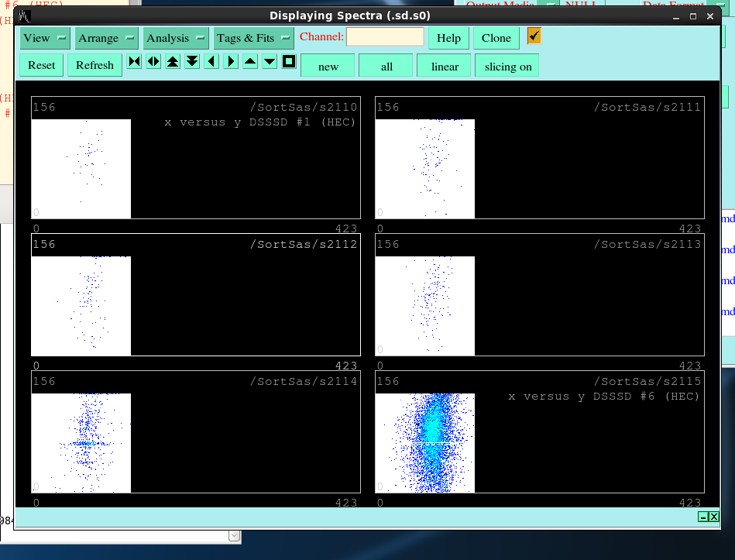Open the Tags & Fits menu

click(253, 38)
